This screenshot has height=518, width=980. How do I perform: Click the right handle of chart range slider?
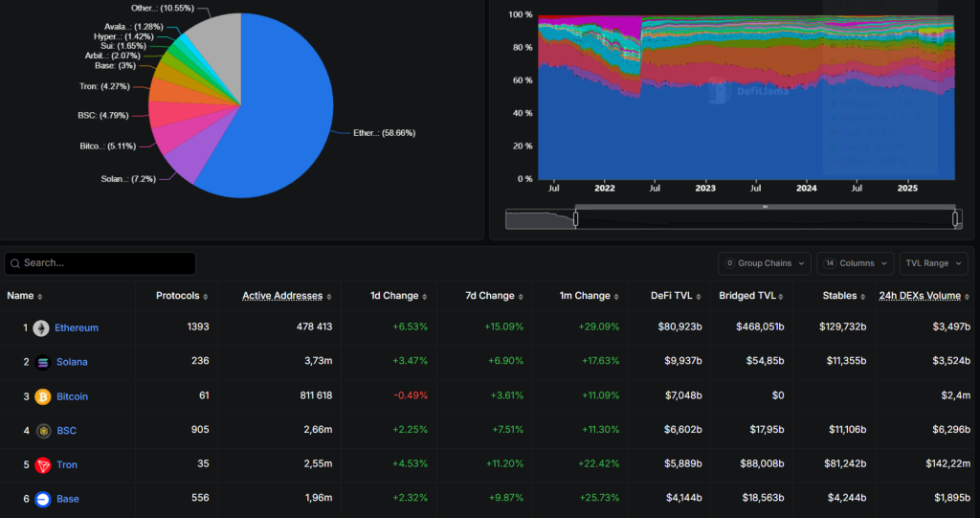pyautogui.click(x=955, y=218)
